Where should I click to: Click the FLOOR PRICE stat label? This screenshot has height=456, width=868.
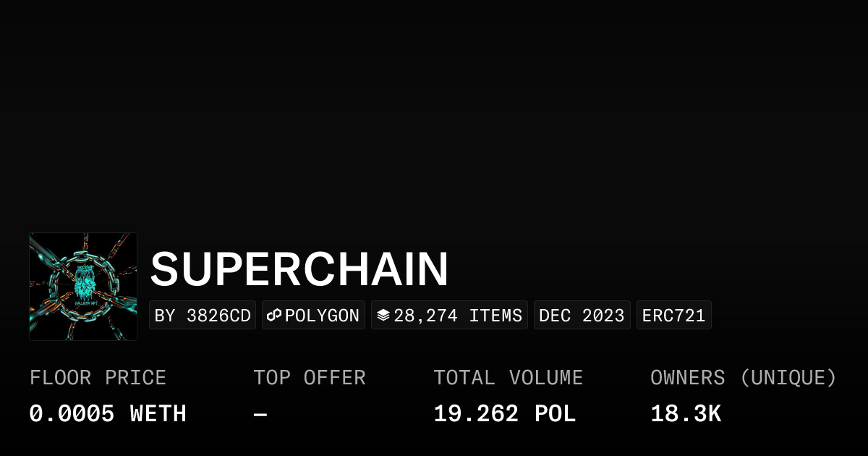pyautogui.click(x=98, y=378)
